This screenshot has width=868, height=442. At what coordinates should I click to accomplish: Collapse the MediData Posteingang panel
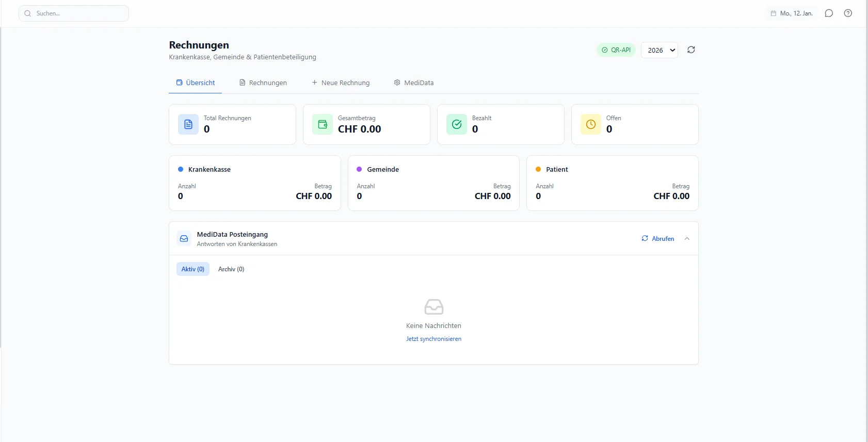(687, 238)
